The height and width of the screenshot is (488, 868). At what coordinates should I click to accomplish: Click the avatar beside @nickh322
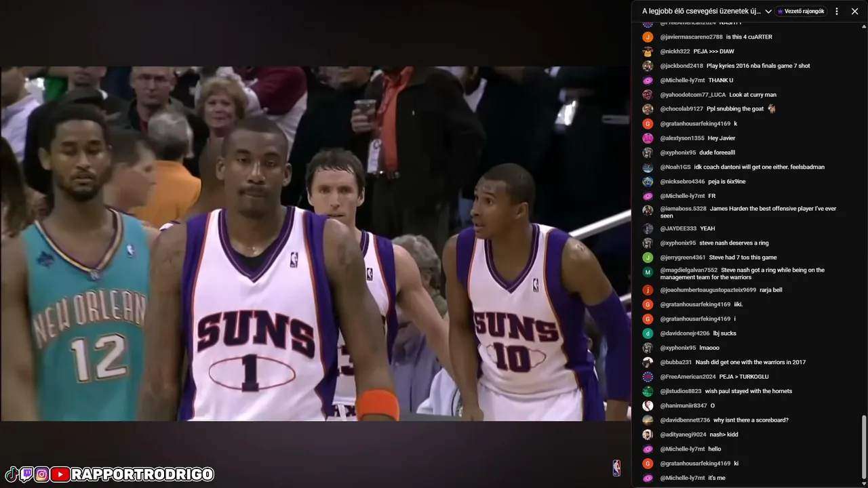point(648,52)
